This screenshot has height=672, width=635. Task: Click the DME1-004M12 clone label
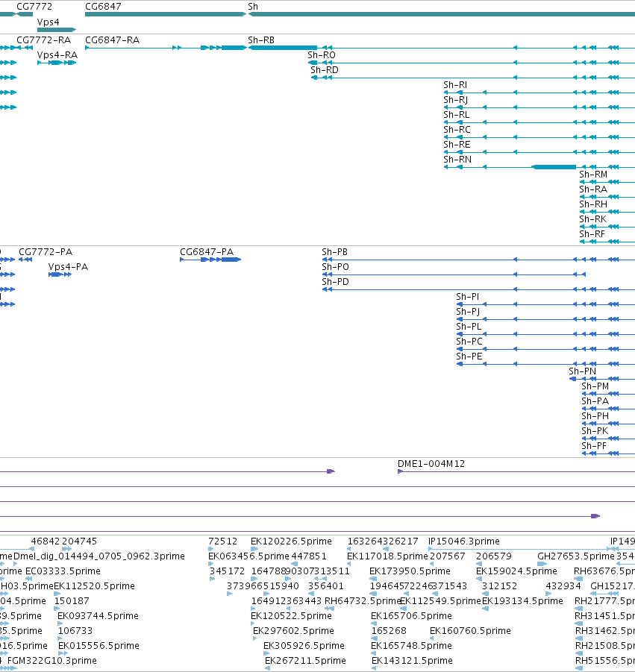point(431,464)
